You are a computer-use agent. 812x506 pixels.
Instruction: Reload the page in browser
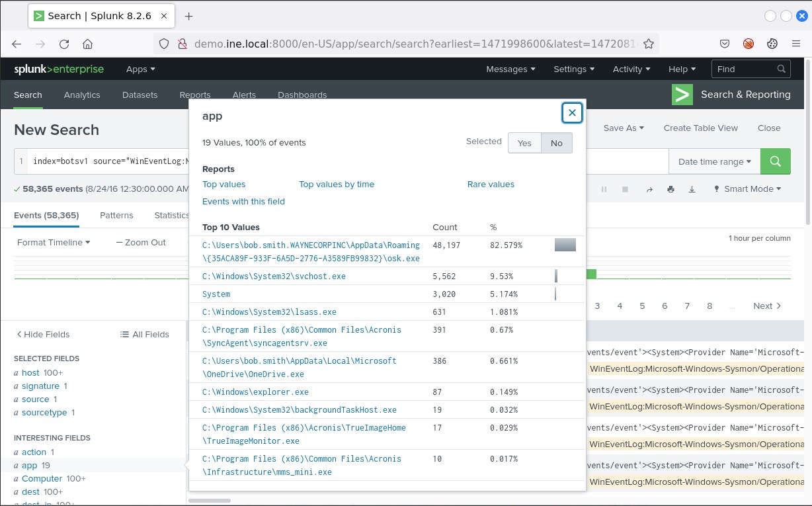(64, 44)
